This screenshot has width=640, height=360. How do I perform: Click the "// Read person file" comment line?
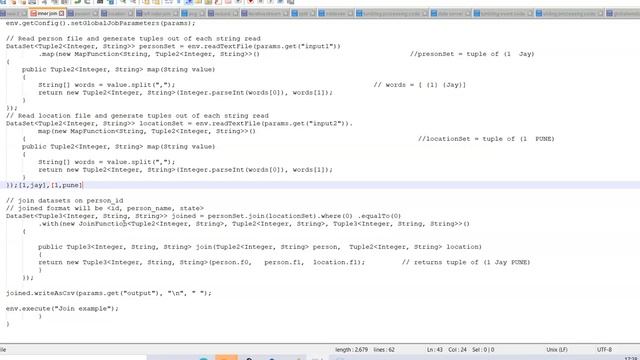133,39
